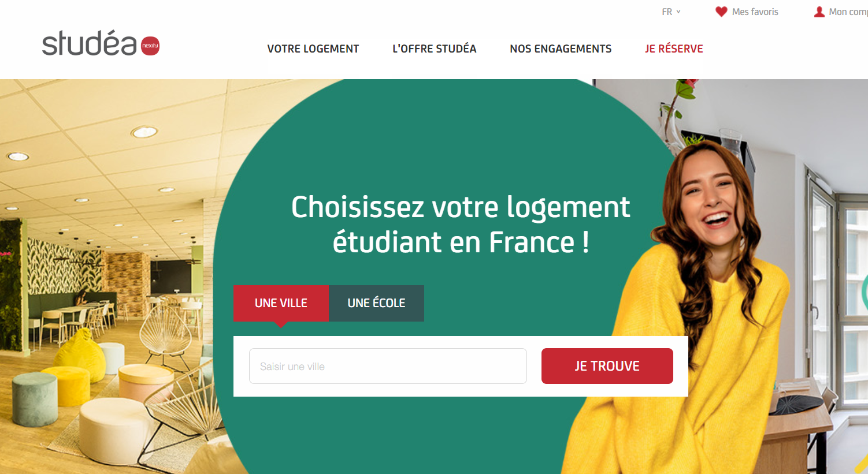Click the user account silhouette icon
868x474 pixels.
click(x=819, y=12)
